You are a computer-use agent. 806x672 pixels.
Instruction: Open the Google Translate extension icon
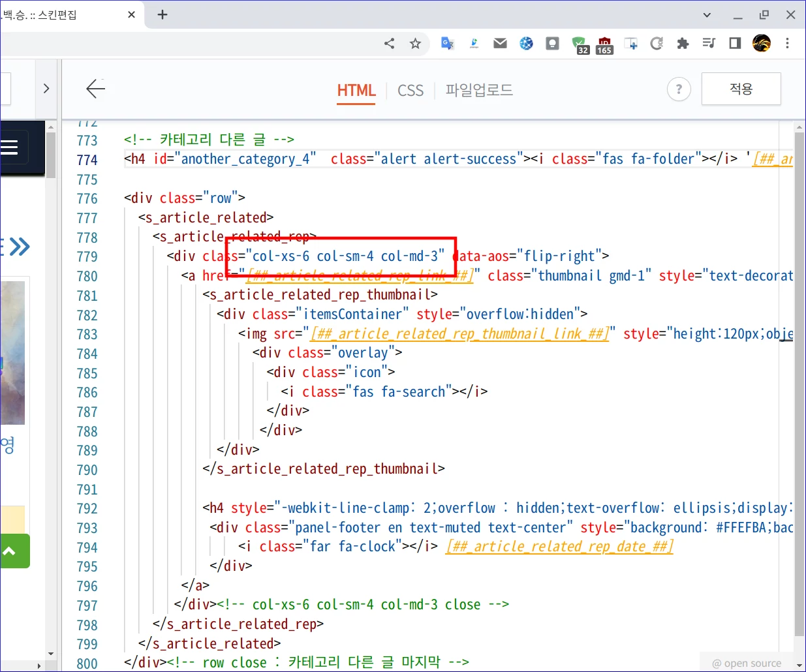tap(448, 44)
